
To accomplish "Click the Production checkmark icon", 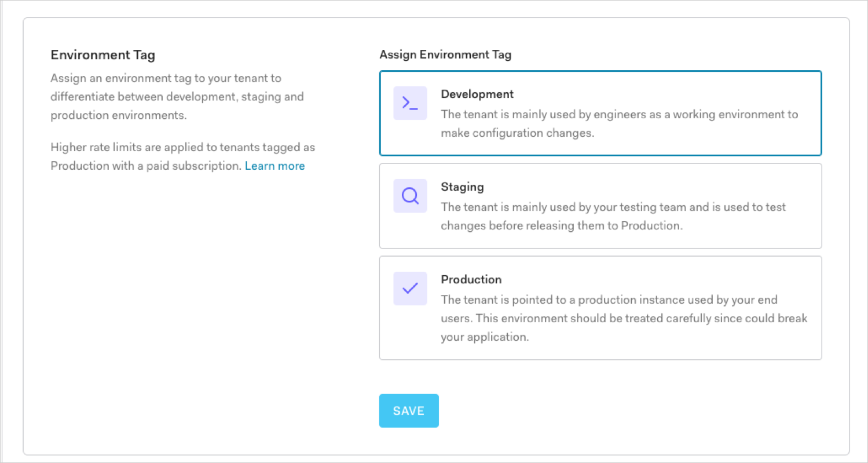I will coord(410,289).
